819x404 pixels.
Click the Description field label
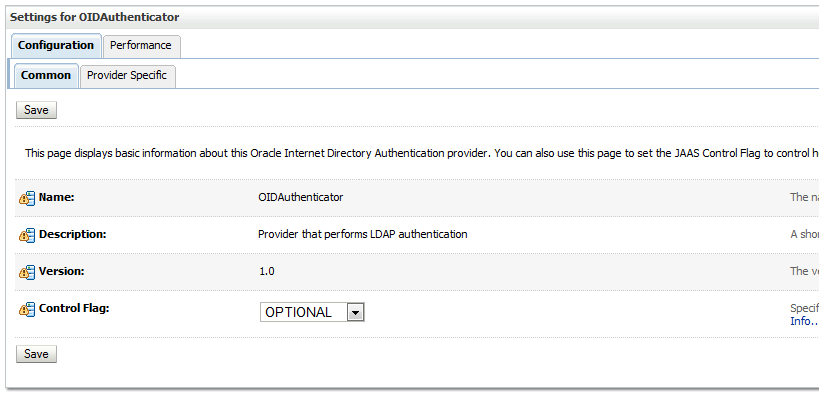pos(72,234)
